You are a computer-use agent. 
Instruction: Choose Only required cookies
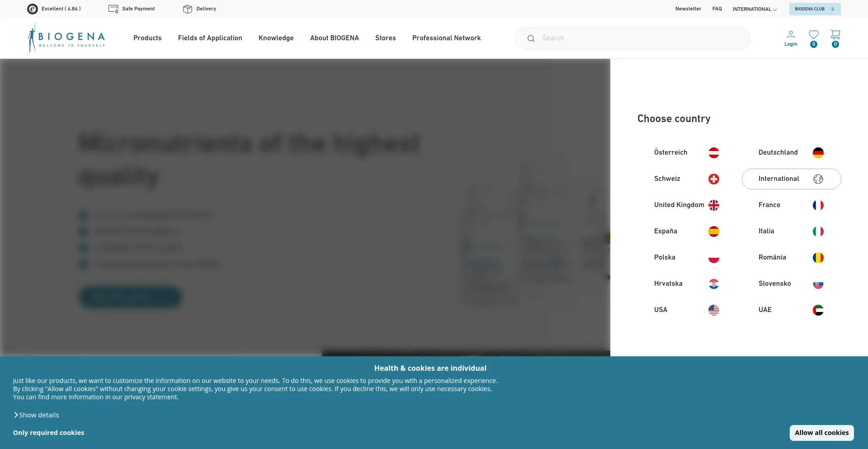tap(48, 433)
